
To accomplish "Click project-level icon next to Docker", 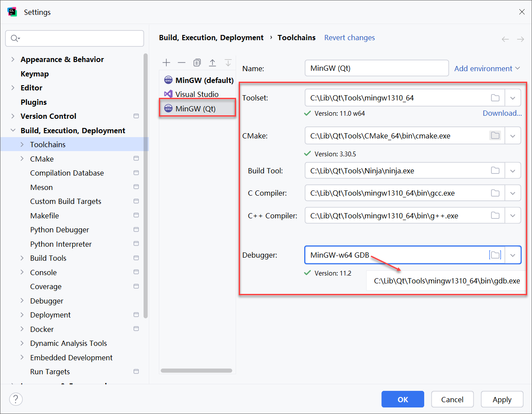I will tap(136, 329).
